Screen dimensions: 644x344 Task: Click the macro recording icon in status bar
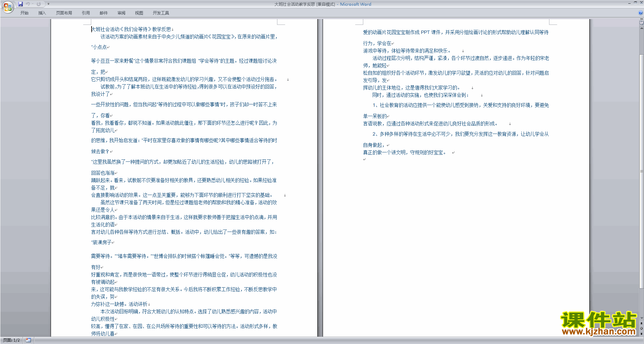point(28,340)
